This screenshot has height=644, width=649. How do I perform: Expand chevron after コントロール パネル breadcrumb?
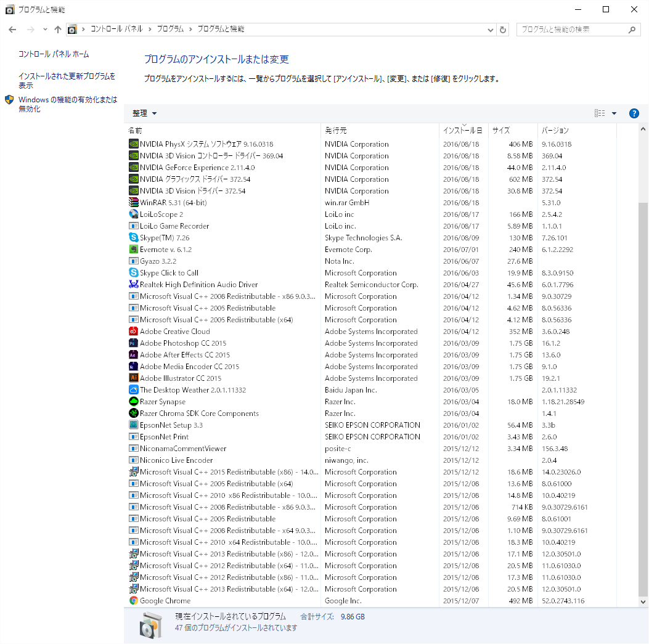pyautogui.click(x=149, y=29)
